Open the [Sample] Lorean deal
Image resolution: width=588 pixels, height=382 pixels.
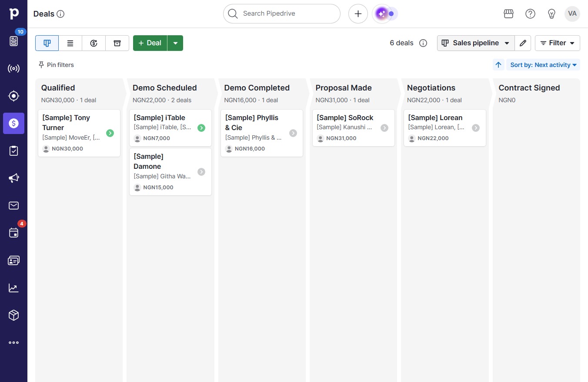click(x=445, y=128)
